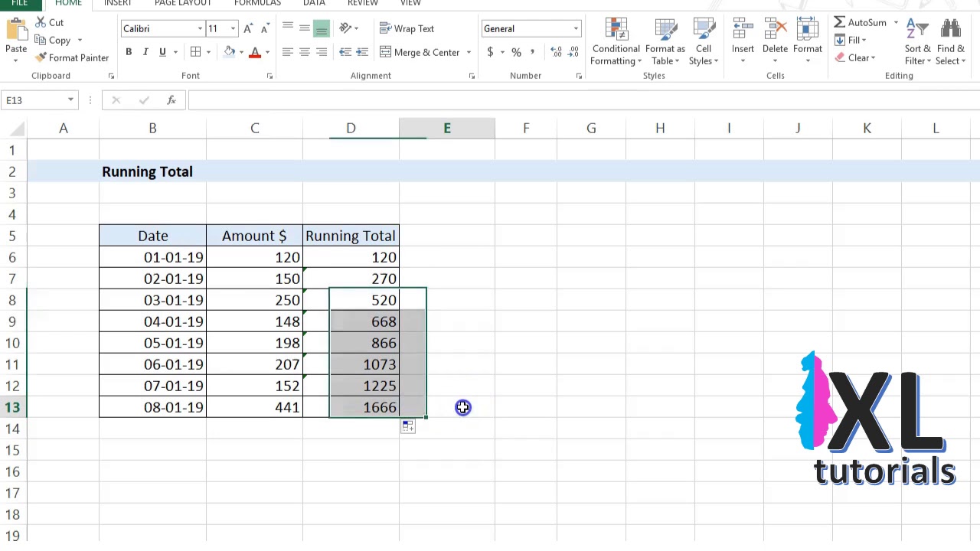Apply the font color red swatch
The width and height of the screenshot is (980, 551).
tap(255, 52)
